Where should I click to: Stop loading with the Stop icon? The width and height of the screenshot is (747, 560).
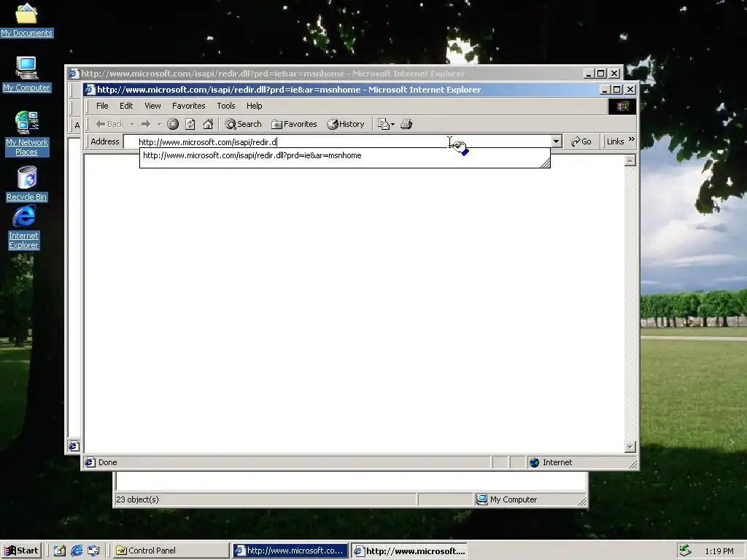click(173, 124)
